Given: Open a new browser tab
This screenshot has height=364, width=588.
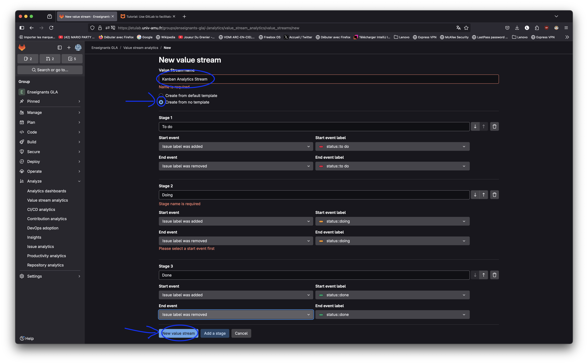Looking at the screenshot, I should 184,17.
